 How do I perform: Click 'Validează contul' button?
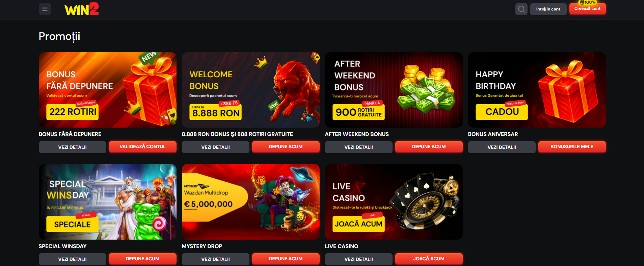click(x=143, y=147)
